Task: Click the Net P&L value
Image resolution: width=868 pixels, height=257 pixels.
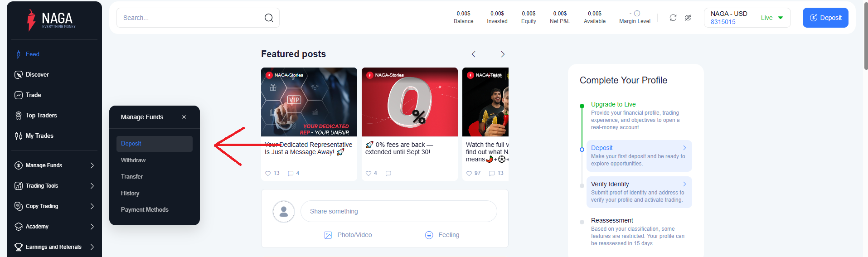Action: pyautogui.click(x=560, y=14)
